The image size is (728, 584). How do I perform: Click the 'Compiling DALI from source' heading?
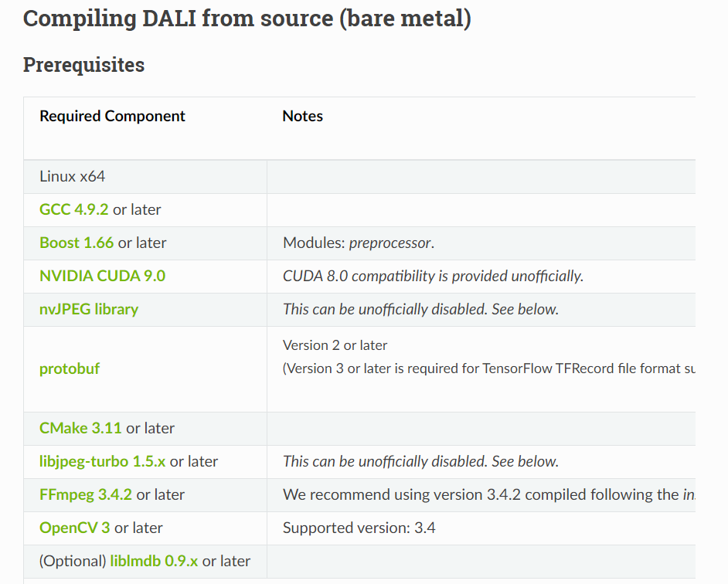coord(247,18)
